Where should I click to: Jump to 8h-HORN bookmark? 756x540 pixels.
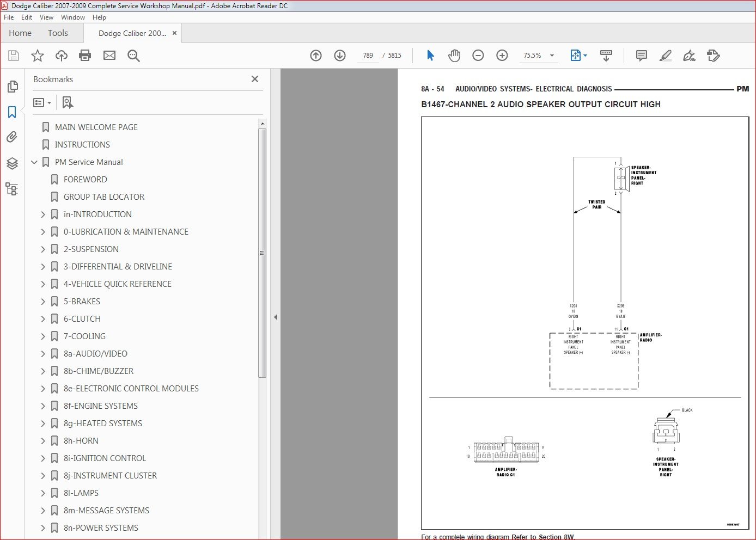pyautogui.click(x=81, y=441)
